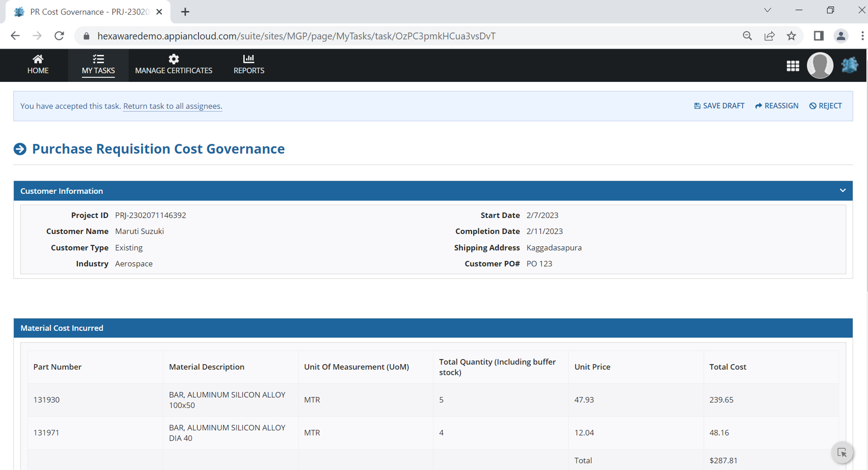868x470 pixels.
Task: Click Project ID value PRJ-2302071146392
Action: click(150, 215)
